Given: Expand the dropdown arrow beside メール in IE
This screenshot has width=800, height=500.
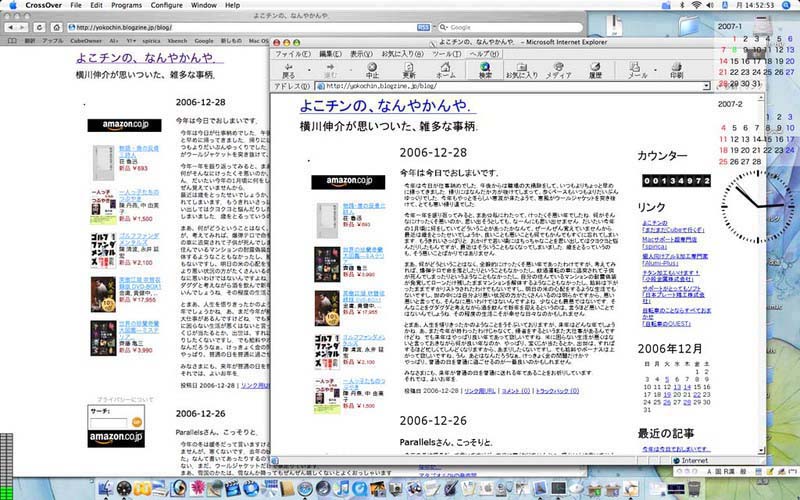Looking at the screenshot, I should coord(656,70).
